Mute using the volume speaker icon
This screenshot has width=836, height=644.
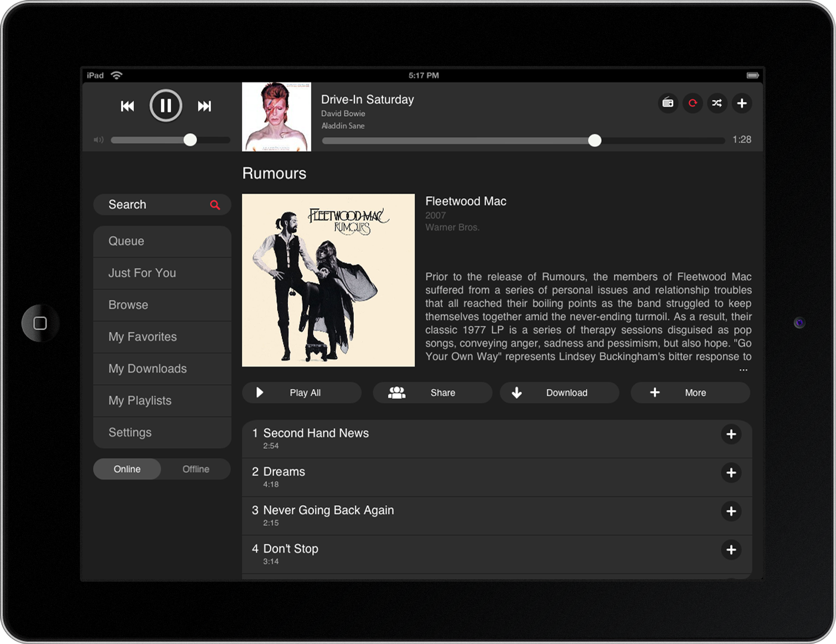point(99,140)
